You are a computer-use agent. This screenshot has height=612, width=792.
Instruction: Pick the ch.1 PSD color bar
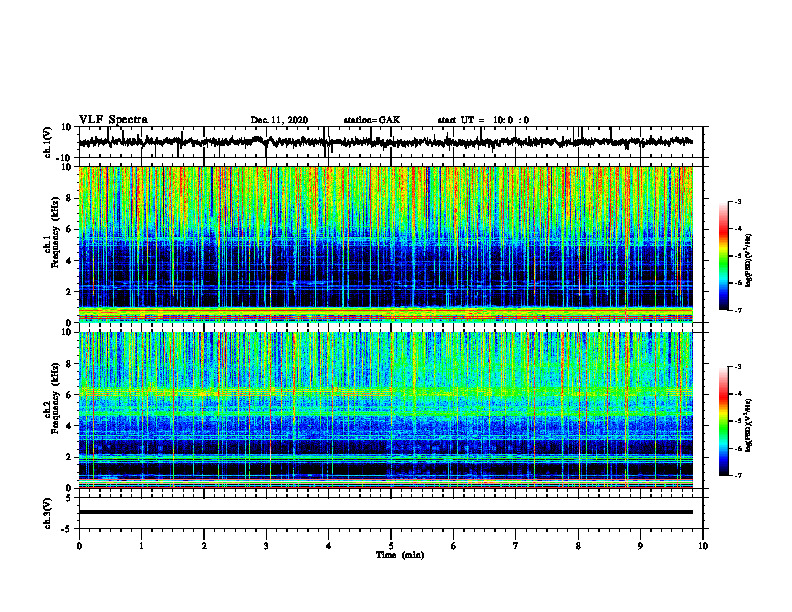point(723,256)
